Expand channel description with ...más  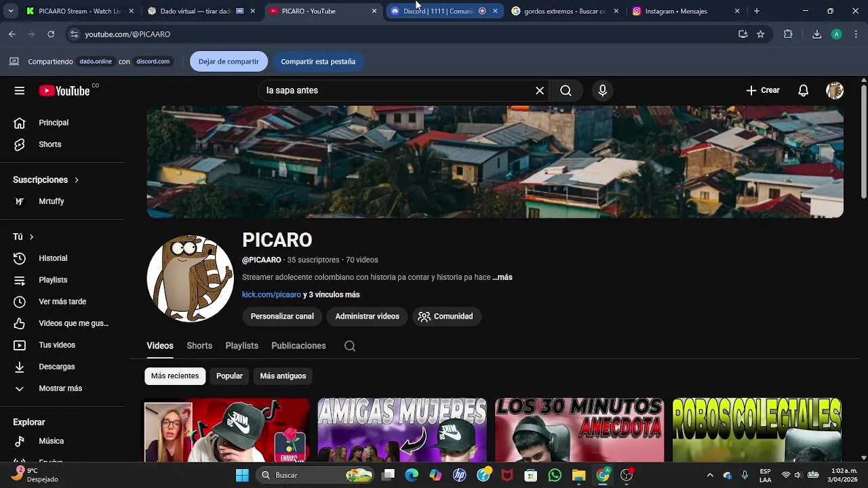tap(502, 277)
